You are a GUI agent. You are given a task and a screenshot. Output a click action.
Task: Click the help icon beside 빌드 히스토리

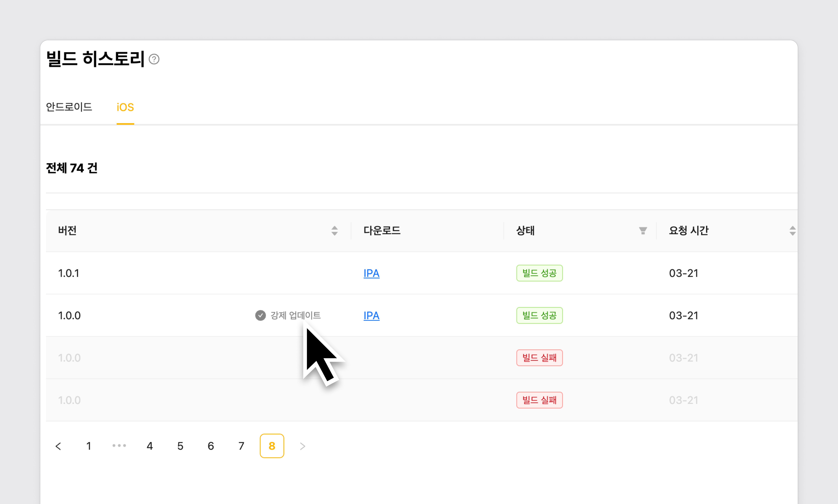(x=154, y=59)
